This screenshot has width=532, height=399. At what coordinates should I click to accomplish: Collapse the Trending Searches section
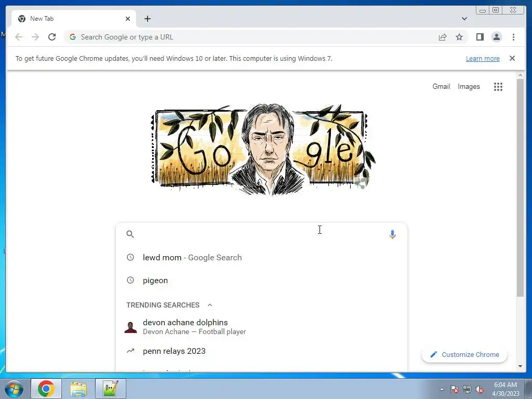click(210, 305)
